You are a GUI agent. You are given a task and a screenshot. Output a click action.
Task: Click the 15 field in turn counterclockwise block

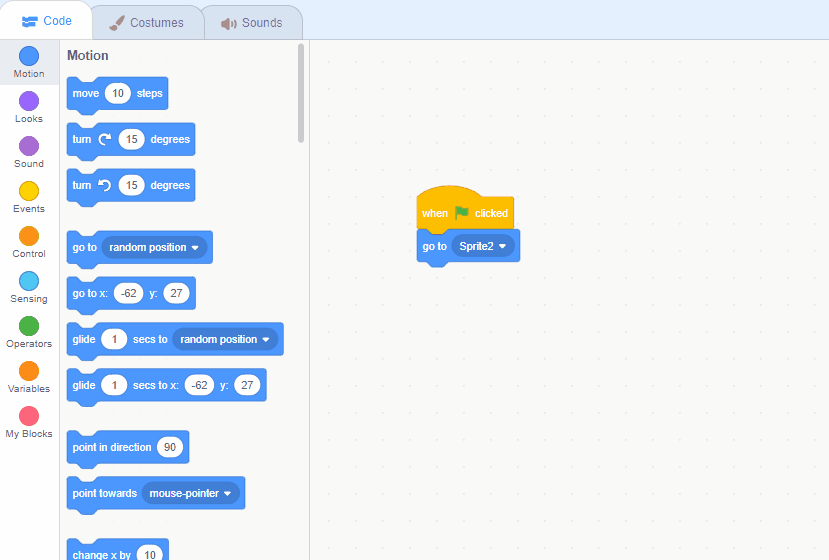coord(131,185)
